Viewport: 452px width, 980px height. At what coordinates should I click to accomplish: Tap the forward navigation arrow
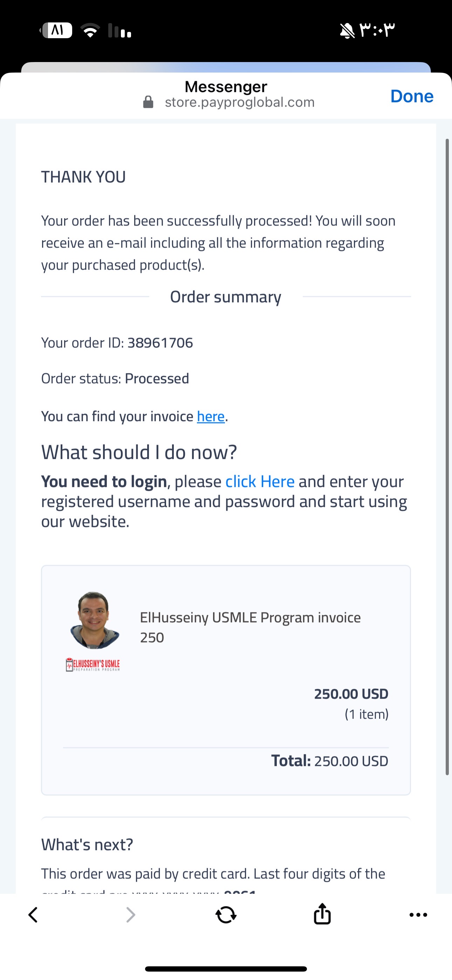point(130,915)
